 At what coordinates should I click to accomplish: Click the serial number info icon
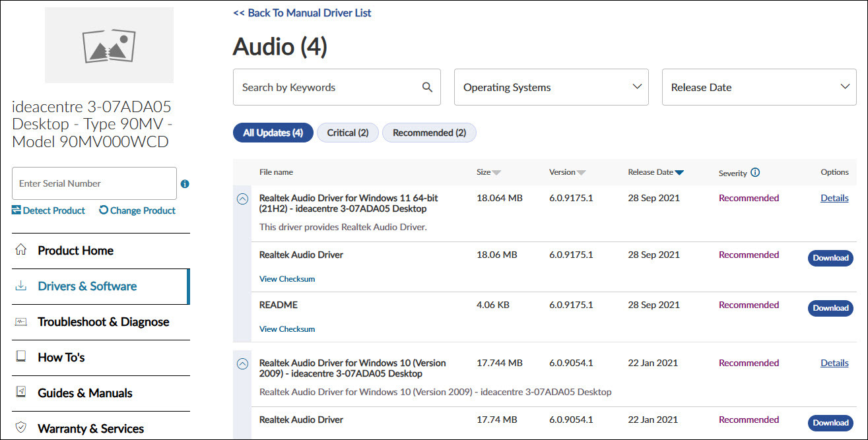185,184
